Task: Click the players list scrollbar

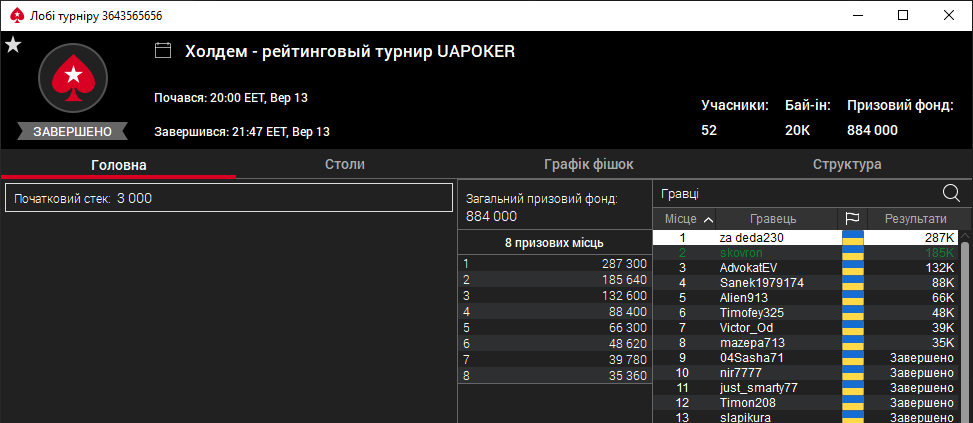Action: point(966,332)
